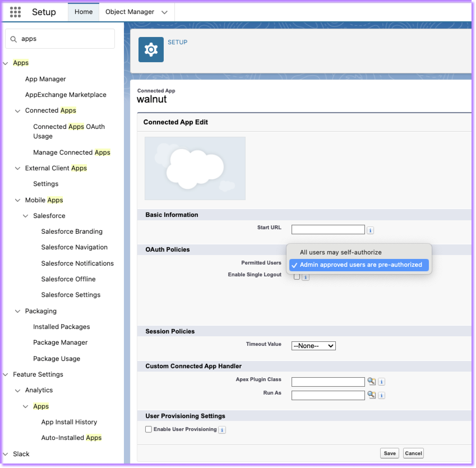The height and width of the screenshot is (468, 476).
Task: Collapse the Analytics chevron
Action: pos(17,391)
